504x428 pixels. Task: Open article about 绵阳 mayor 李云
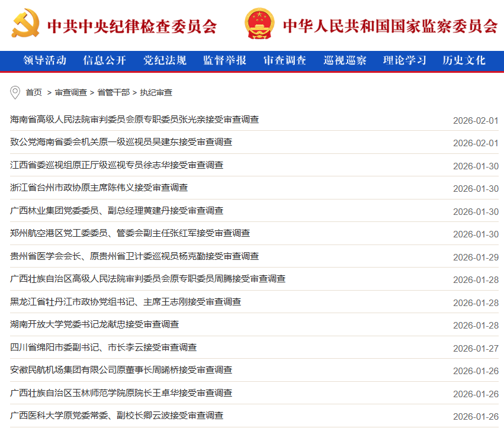(104, 347)
